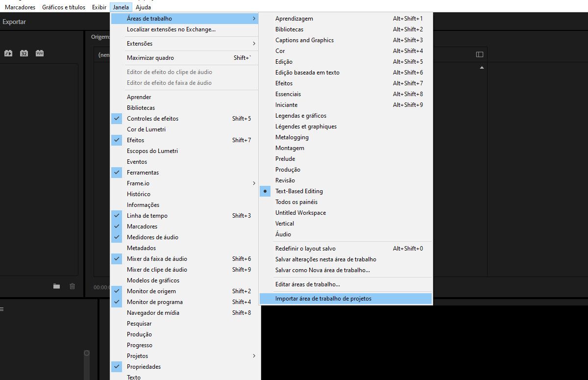
Task: Choose Salvar como Nova área de trabalho
Action: 346,270
